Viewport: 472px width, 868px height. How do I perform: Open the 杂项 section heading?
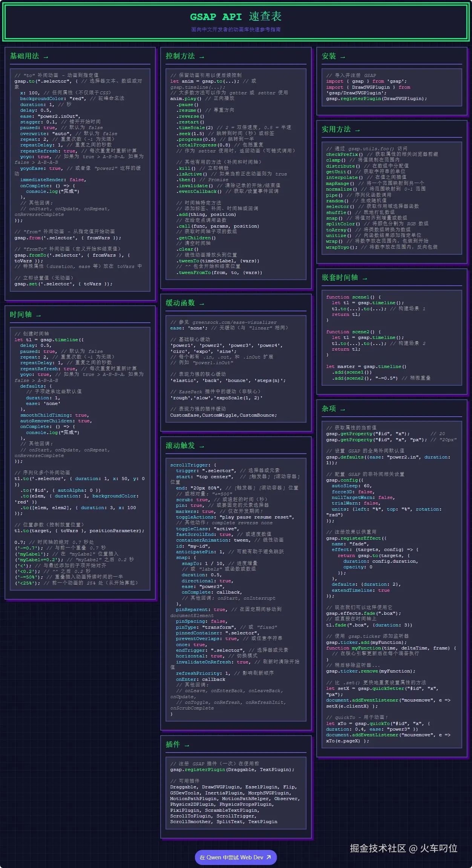(333, 409)
